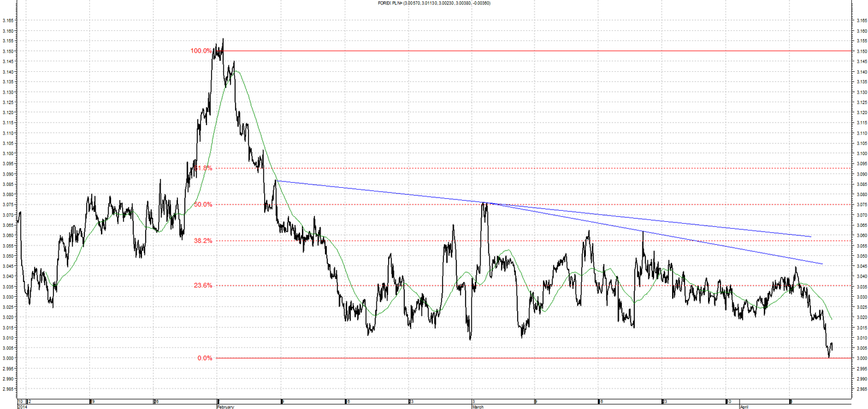Image resolution: width=868 pixels, height=409 pixels.
Task: Click the 23.6% Fibonacci level label
Action: coord(203,286)
